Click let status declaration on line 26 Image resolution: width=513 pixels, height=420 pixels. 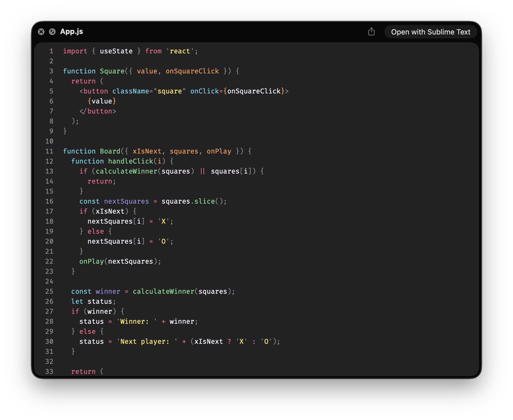pos(94,301)
